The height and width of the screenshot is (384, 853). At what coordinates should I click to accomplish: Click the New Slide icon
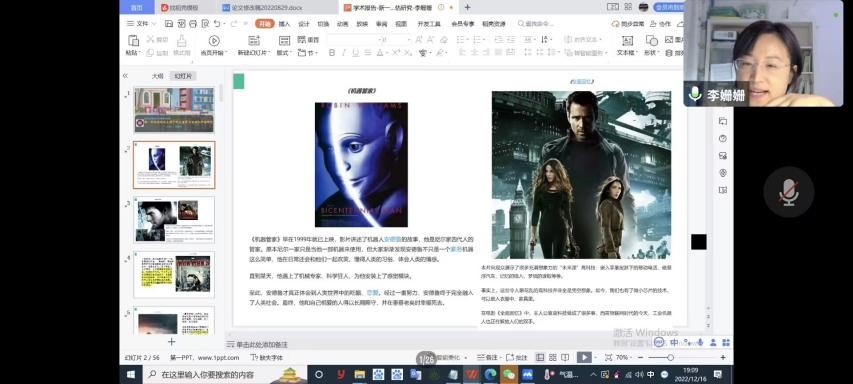[254, 41]
